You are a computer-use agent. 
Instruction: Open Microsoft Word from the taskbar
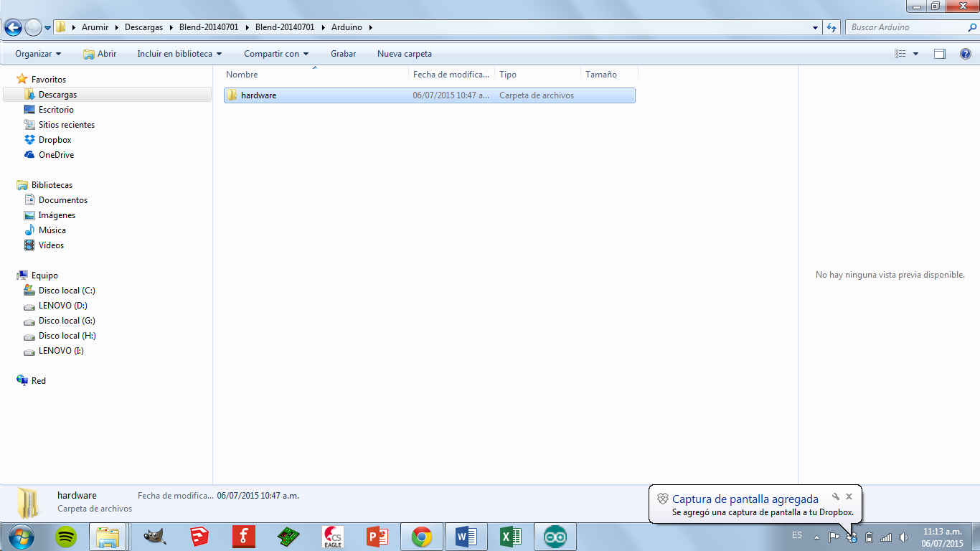point(466,536)
